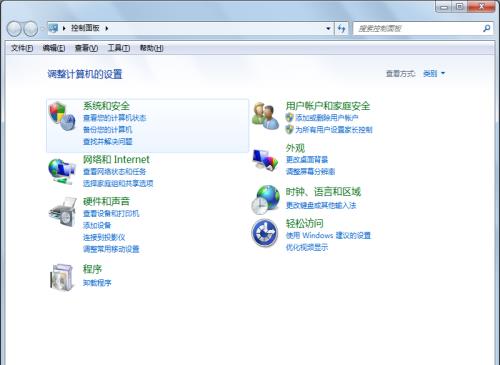Open the 硬件和声音 heading link
Viewport: 500px width, 365px height.
coord(106,201)
